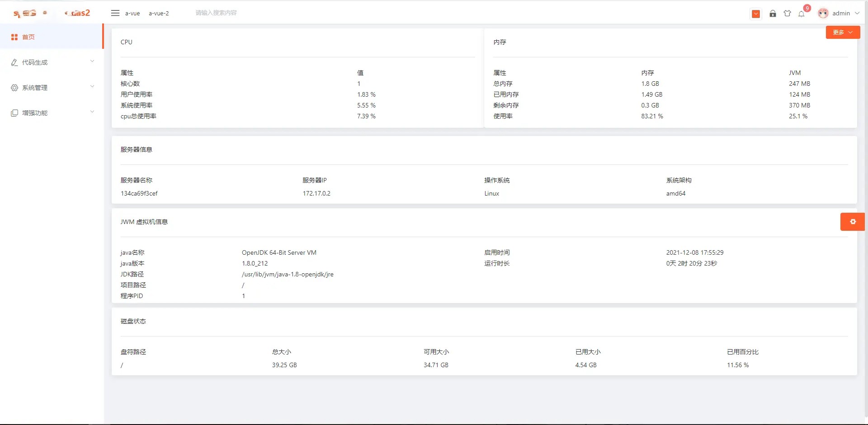
Task: Click start time 2021-12-08 17:55:29
Action: pyautogui.click(x=694, y=252)
